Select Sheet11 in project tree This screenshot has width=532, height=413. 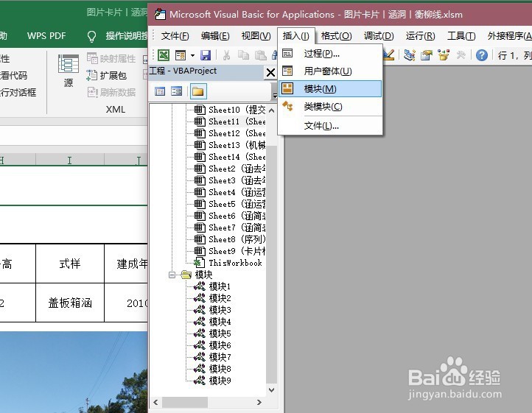click(x=229, y=121)
